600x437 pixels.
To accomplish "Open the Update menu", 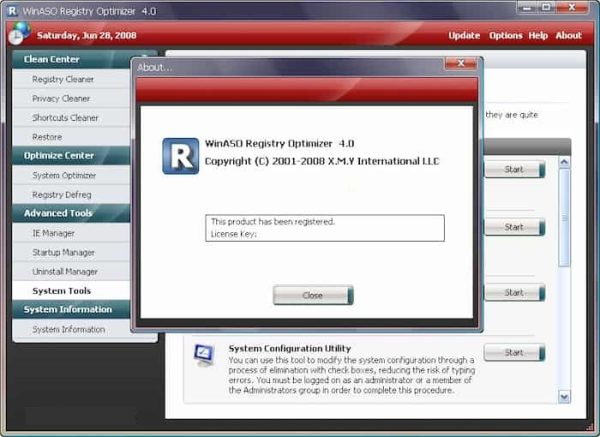I will [x=464, y=36].
